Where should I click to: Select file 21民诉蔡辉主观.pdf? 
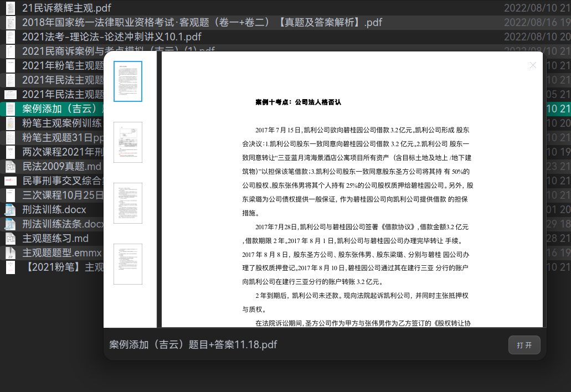tap(66, 8)
